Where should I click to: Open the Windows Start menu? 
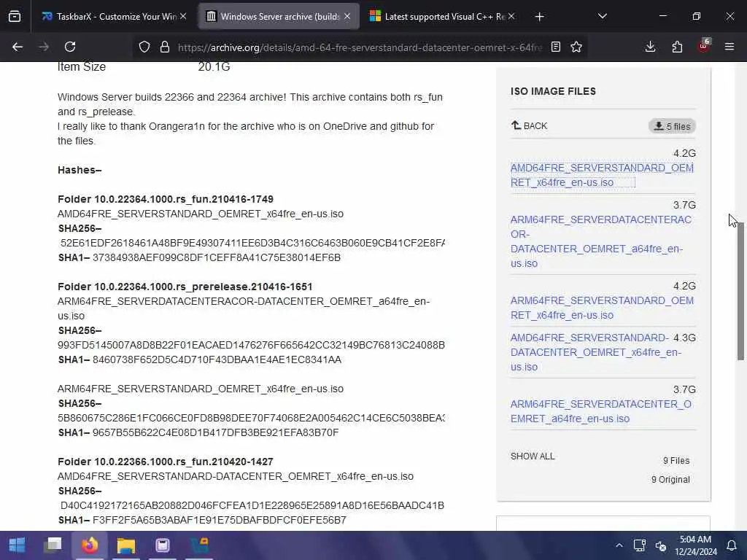coord(18,545)
